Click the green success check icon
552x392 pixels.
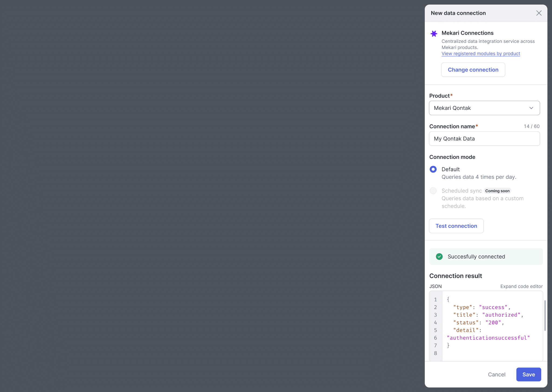[439, 257]
